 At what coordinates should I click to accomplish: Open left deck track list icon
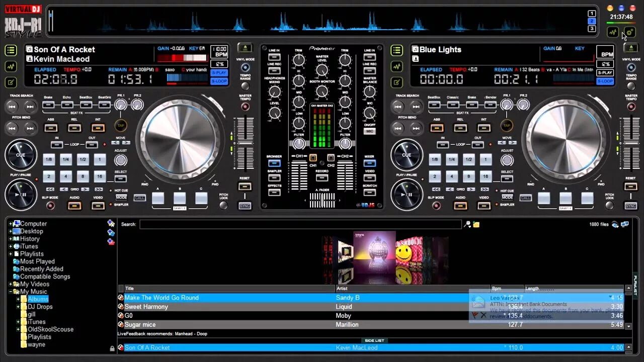[11, 50]
